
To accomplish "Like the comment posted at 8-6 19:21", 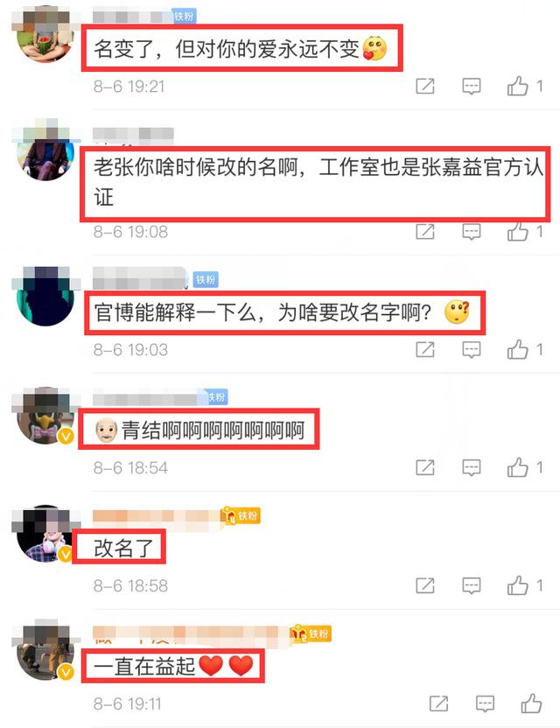I will 517,86.
